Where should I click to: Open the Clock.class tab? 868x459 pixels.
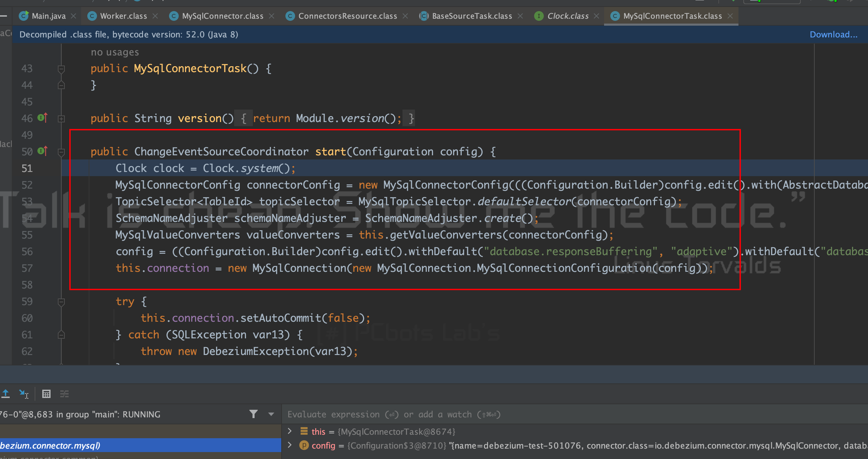[568, 16]
